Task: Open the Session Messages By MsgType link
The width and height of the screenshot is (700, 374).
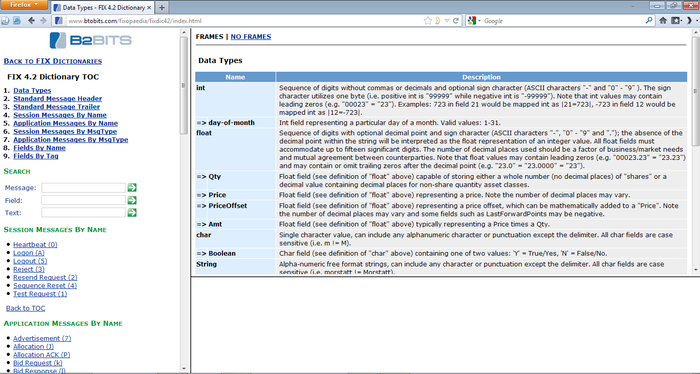Action: (x=65, y=131)
